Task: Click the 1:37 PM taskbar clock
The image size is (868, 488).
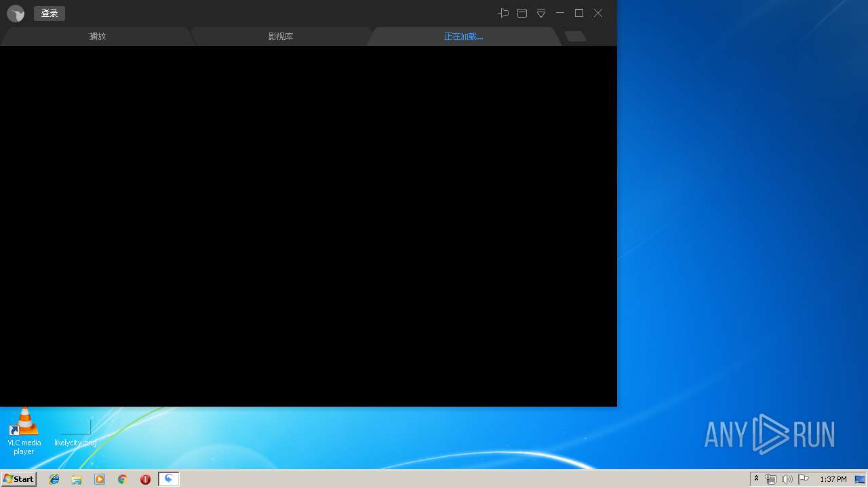Action: pyautogui.click(x=833, y=479)
